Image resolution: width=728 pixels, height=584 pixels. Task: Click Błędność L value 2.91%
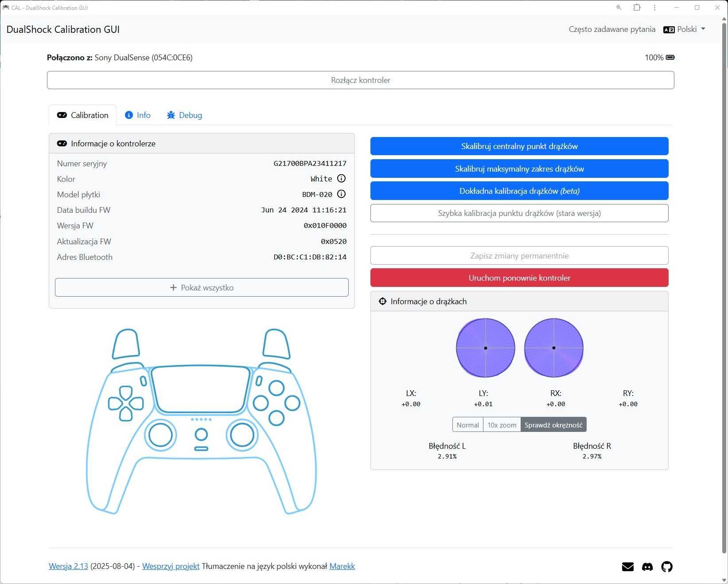(x=447, y=456)
